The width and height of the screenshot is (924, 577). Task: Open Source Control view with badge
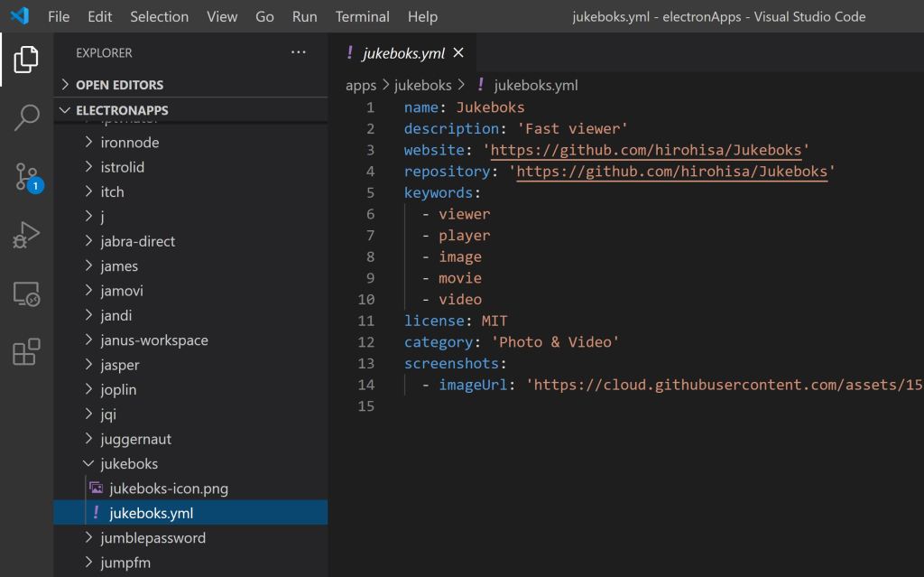click(26, 176)
